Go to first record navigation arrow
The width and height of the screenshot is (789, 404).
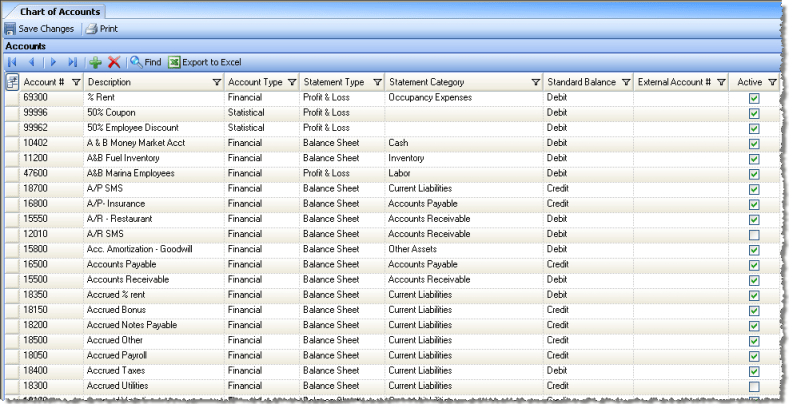click(x=13, y=62)
